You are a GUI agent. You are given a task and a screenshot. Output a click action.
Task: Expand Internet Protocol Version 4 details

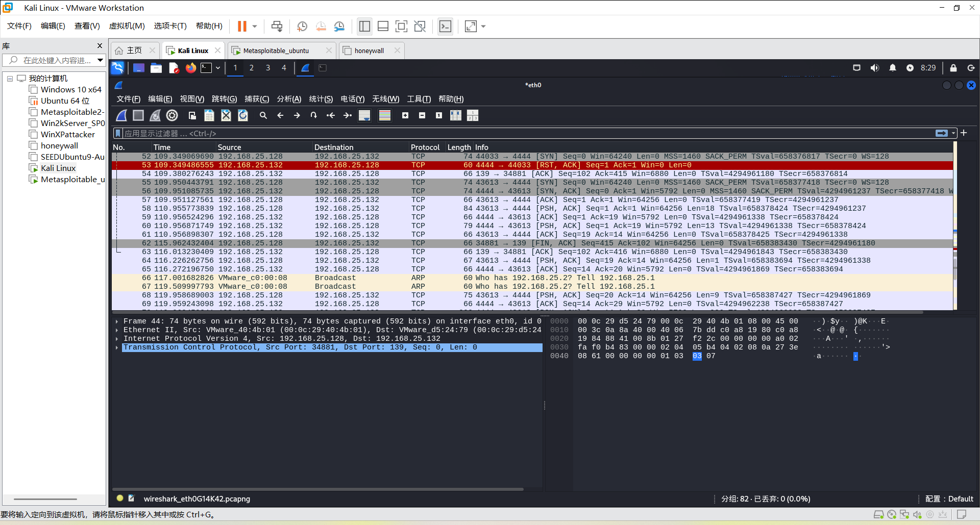(117, 339)
